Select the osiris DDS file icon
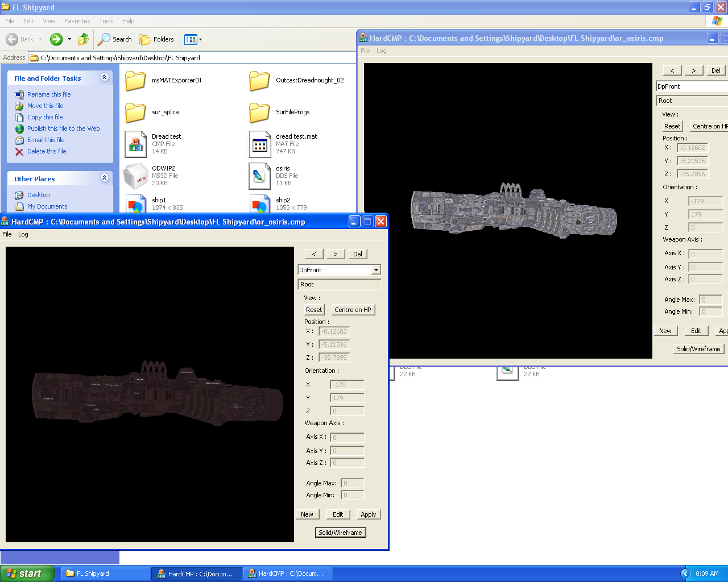This screenshot has height=582, width=728. tap(259, 176)
